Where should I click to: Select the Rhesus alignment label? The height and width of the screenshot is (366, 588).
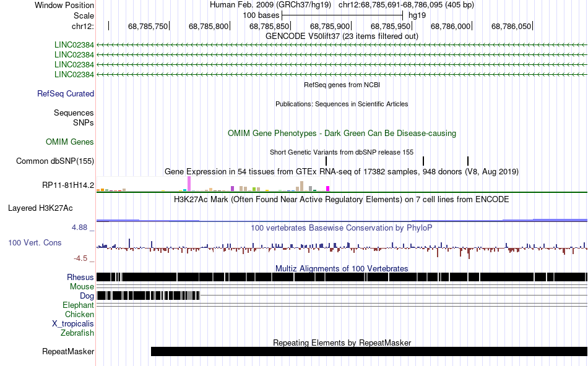pyautogui.click(x=80, y=277)
